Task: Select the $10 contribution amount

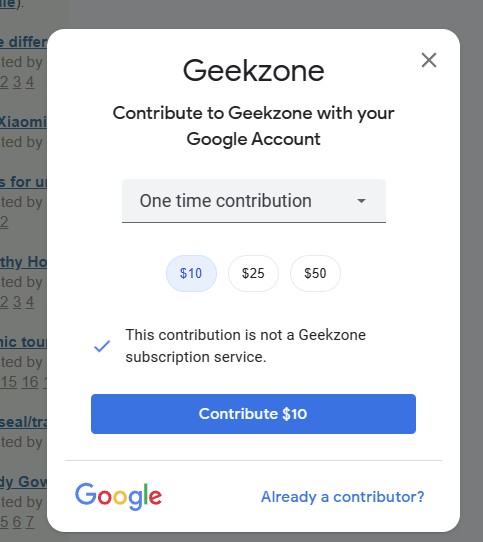Action: [x=191, y=273]
